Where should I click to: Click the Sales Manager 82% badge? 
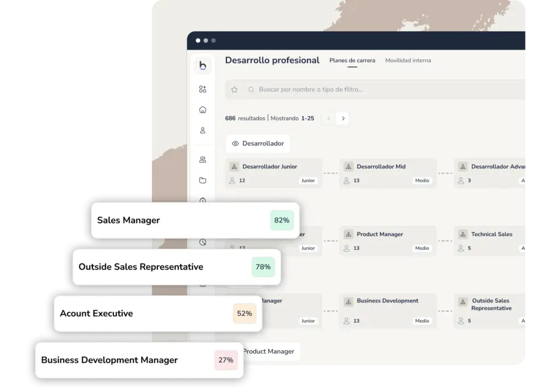282,220
